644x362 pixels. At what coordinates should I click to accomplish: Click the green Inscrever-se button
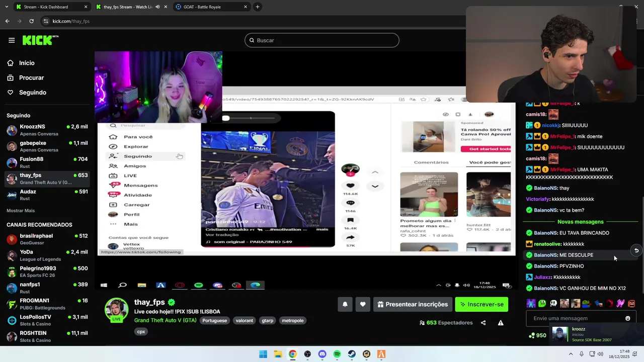click(481, 304)
